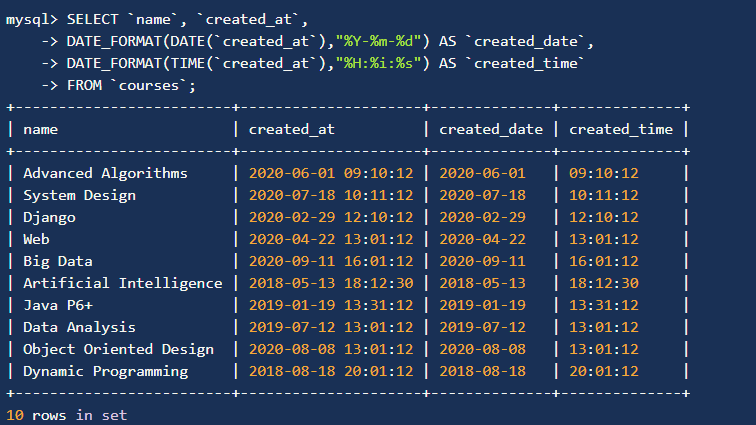Click the "%Y-%m-%d" format string
This screenshot has height=425, width=756.
[378, 41]
